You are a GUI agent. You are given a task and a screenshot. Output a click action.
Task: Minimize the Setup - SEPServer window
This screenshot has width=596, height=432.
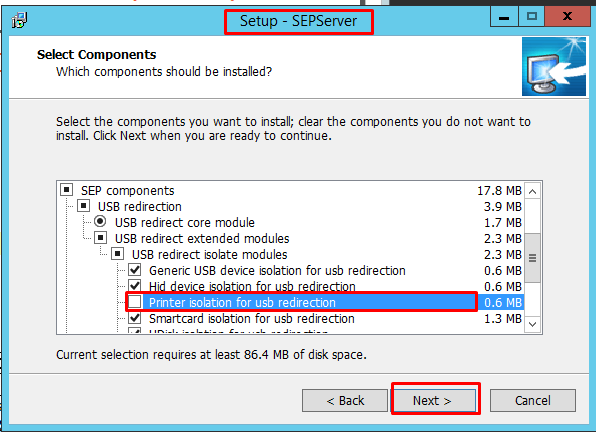click(x=504, y=17)
